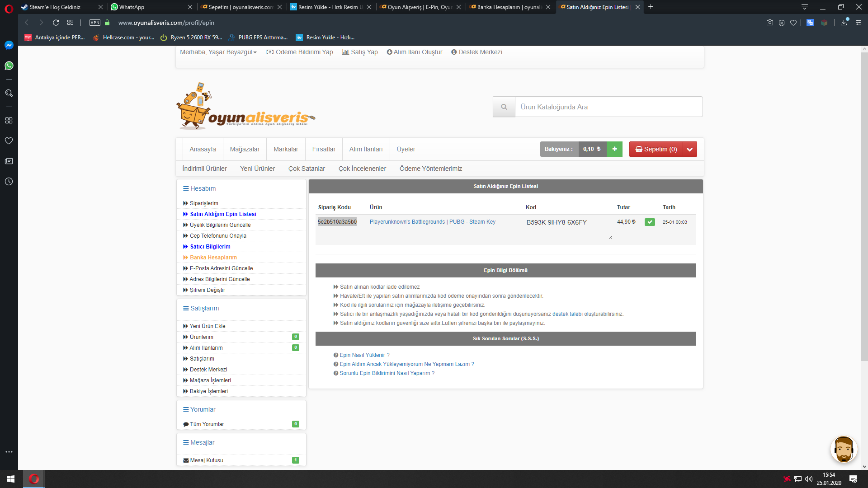Open the Mağazalar navigation menu item
Screen dimensions: 868x488
pyautogui.click(x=245, y=149)
